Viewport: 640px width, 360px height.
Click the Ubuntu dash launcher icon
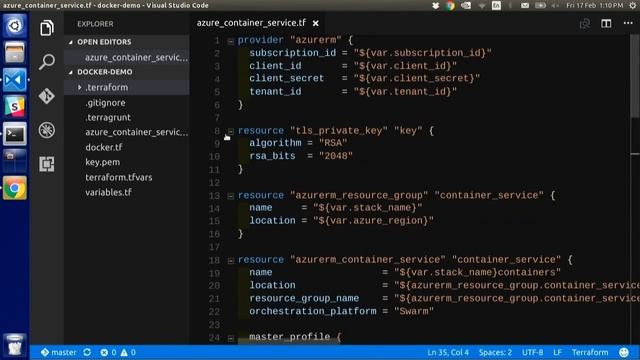(x=15, y=26)
